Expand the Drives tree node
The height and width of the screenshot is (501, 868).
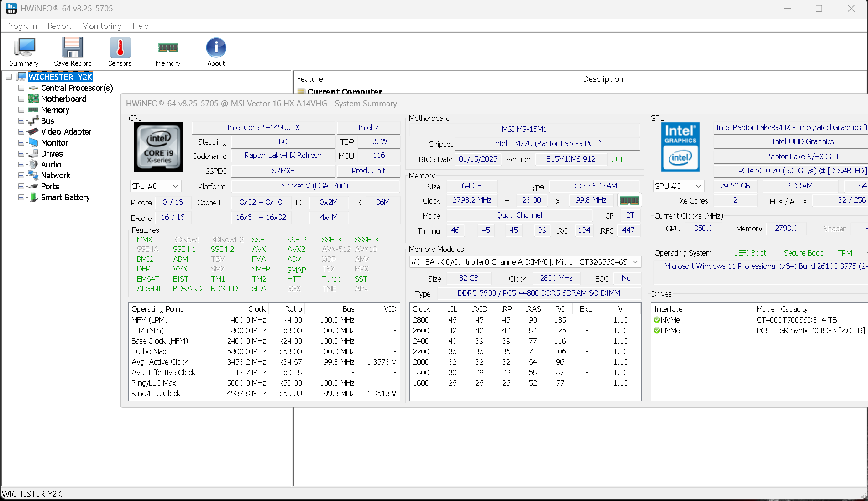pos(21,153)
